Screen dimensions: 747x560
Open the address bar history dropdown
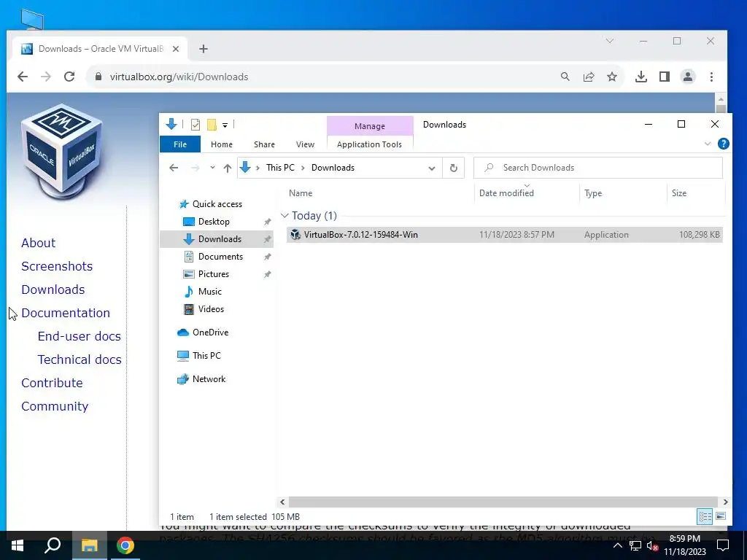point(432,168)
